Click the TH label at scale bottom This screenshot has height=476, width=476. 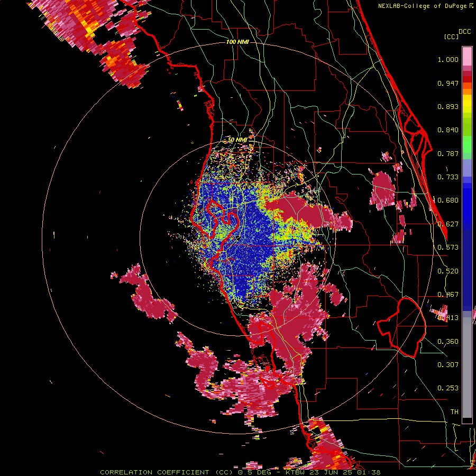[454, 412]
